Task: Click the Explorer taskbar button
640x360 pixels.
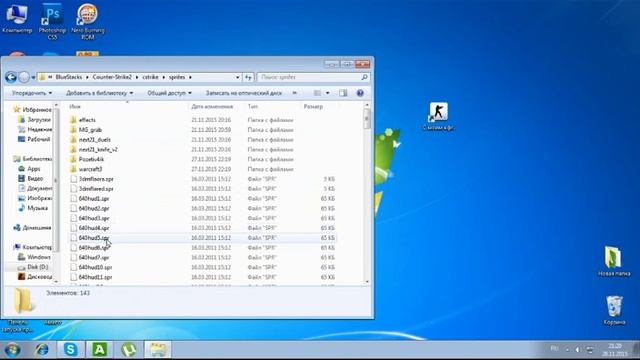Action: click(x=158, y=350)
